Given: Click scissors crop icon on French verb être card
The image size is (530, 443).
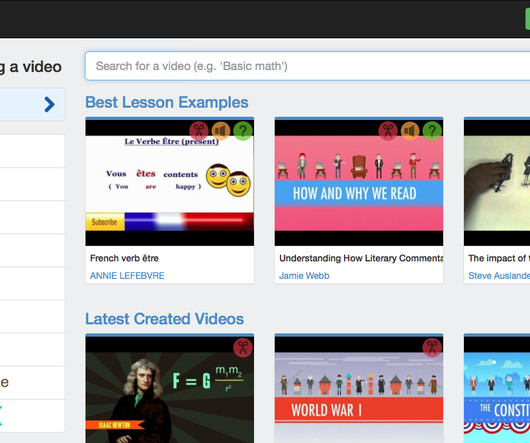Looking at the screenshot, I should (x=199, y=131).
